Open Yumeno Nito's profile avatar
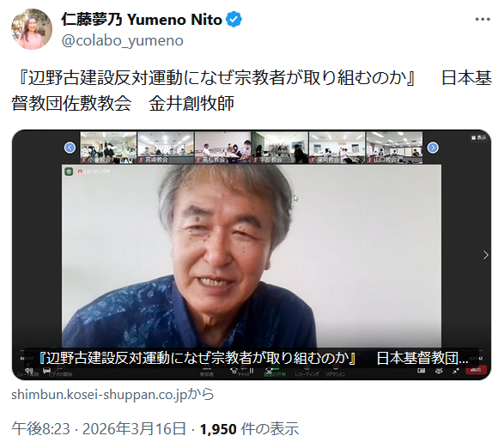504x448 pixels. (x=32, y=29)
